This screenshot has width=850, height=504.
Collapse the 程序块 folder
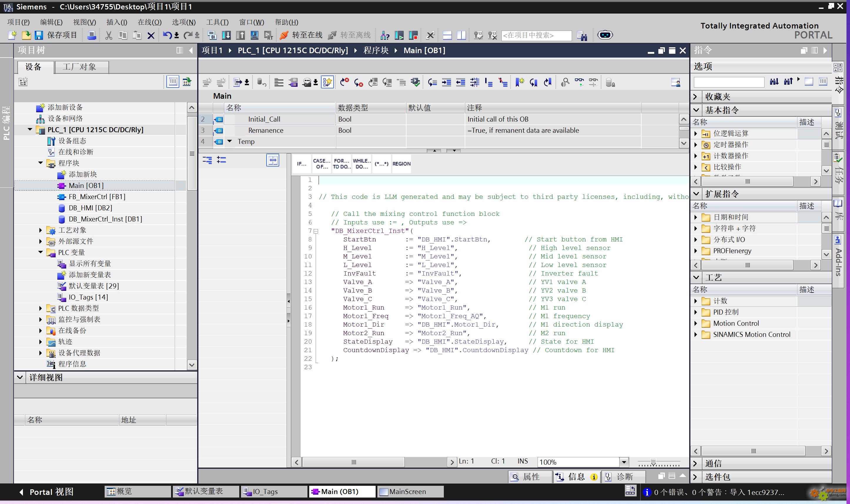tap(41, 163)
